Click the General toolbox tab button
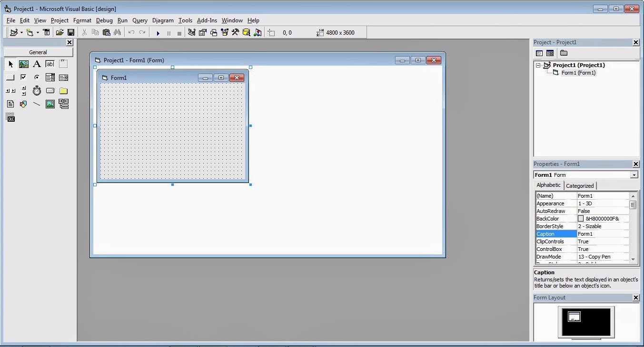 38,52
